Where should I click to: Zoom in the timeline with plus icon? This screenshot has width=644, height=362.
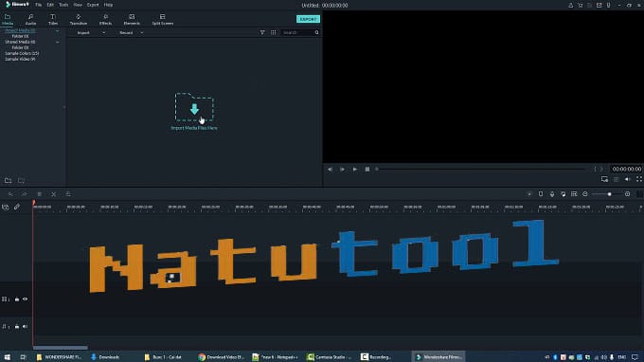(628, 194)
